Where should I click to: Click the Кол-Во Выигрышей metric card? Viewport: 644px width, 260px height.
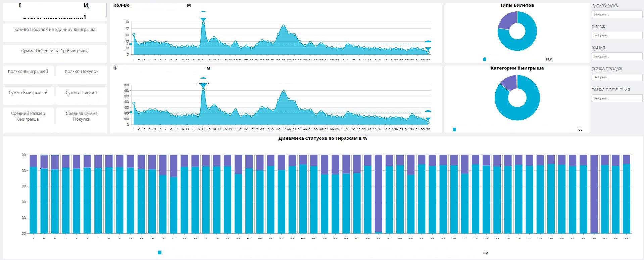click(28, 75)
